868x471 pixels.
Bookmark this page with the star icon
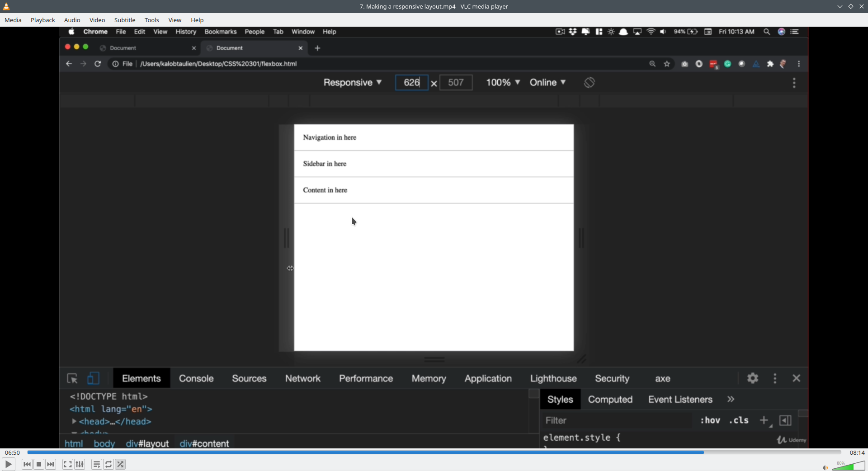[667, 64]
